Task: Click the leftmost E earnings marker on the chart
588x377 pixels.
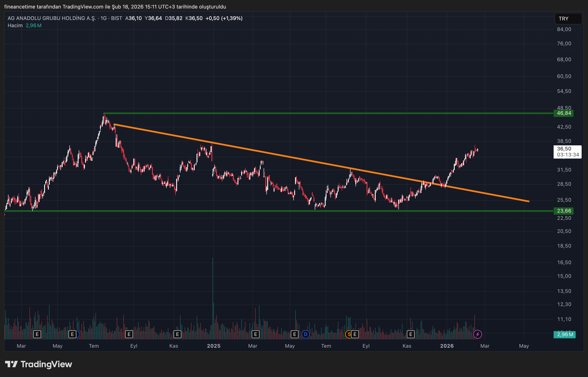Action: 37,334
